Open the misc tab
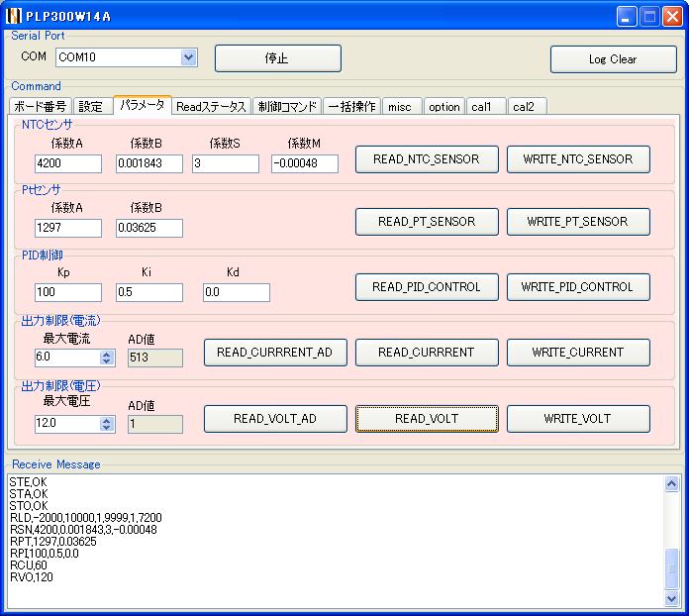This screenshot has height=616, width=689. coord(401,106)
